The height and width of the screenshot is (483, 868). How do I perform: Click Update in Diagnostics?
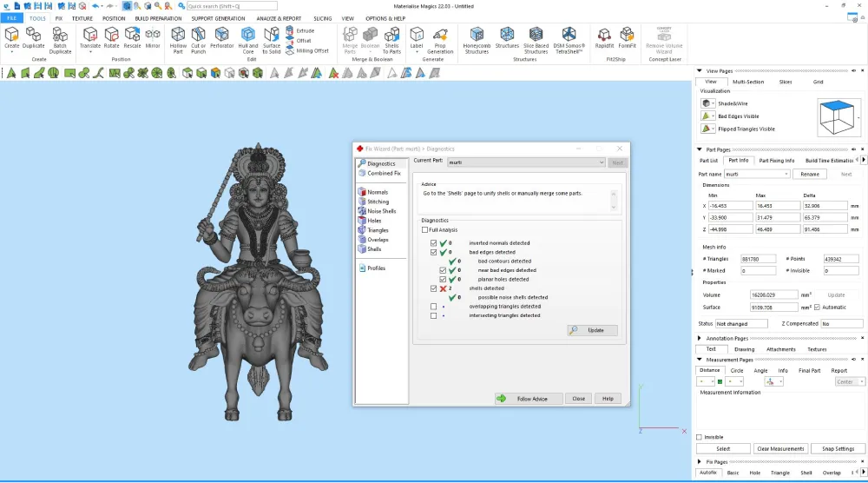click(x=592, y=330)
